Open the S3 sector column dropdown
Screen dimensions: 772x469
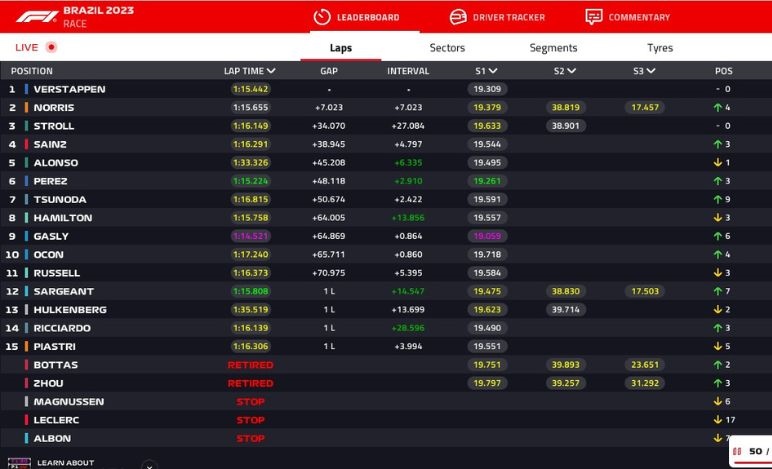pos(651,71)
